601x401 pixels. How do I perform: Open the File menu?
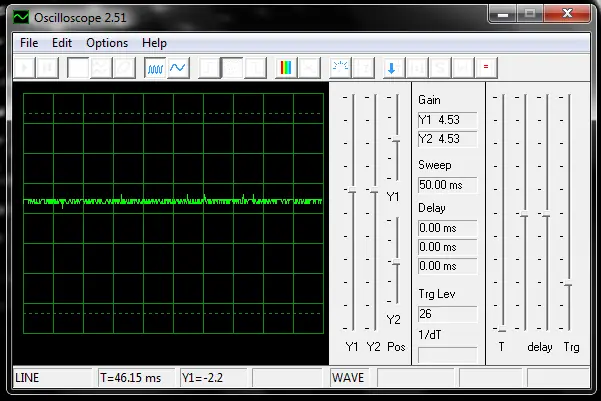[x=28, y=43]
